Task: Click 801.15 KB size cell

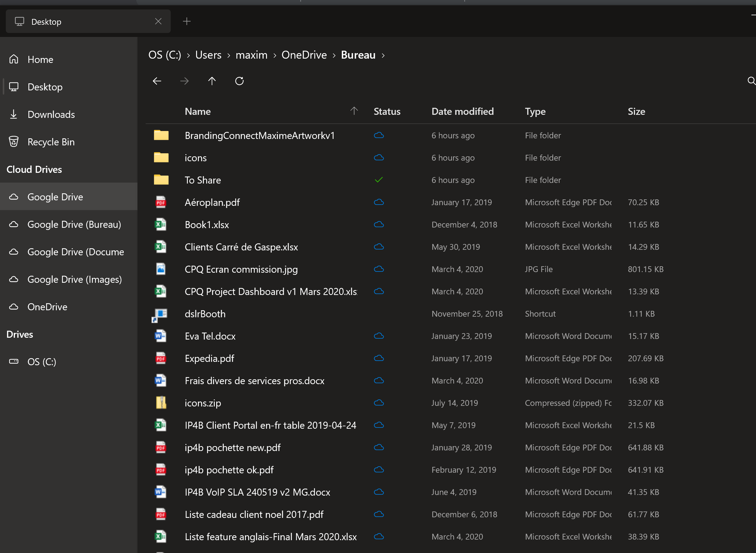Action: pos(645,269)
